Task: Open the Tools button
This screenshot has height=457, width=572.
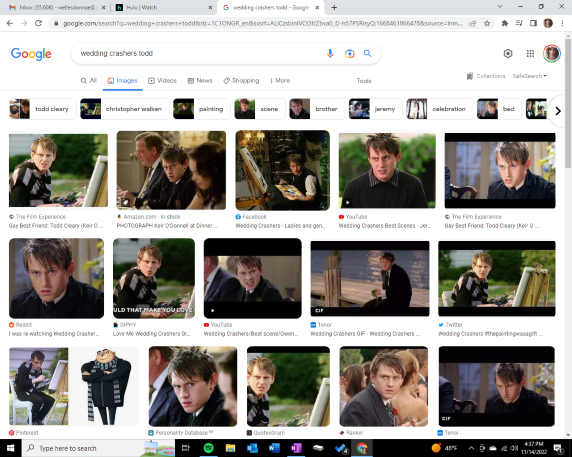Action: coord(364,81)
